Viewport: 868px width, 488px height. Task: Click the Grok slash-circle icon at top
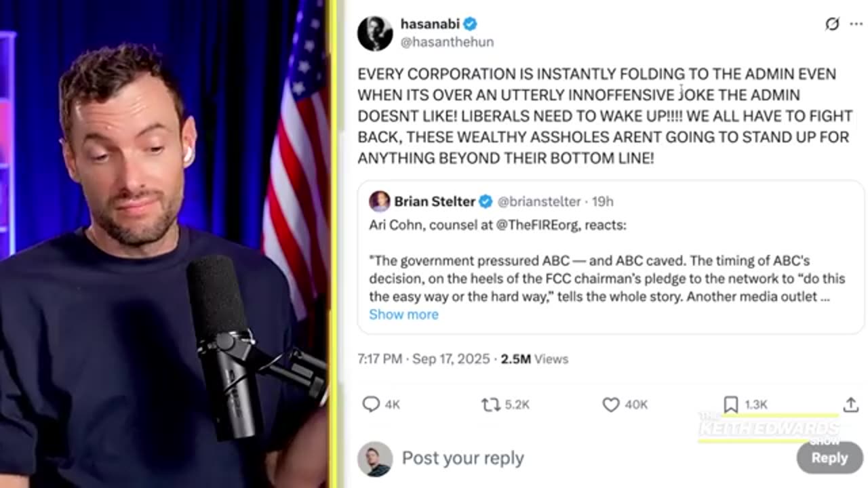[832, 24]
